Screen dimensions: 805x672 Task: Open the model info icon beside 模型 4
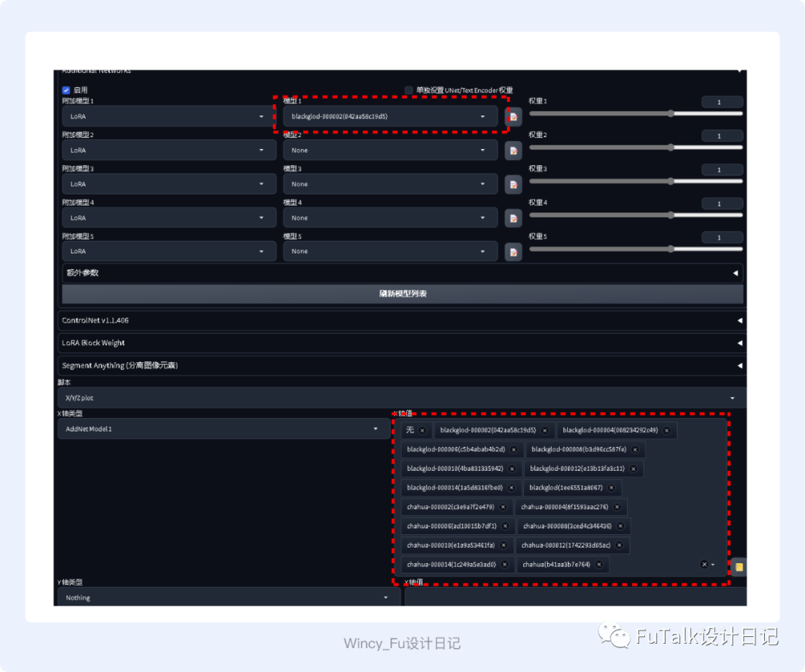click(513, 218)
